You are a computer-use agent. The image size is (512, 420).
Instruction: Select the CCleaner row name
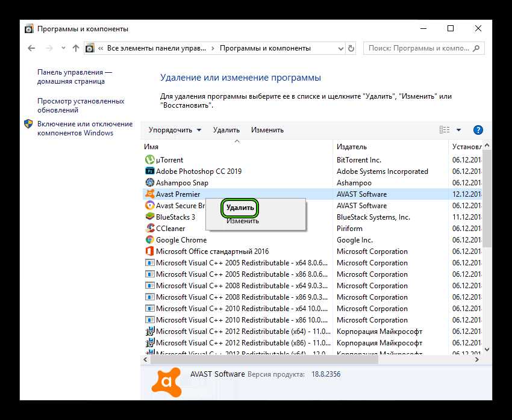pos(170,228)
